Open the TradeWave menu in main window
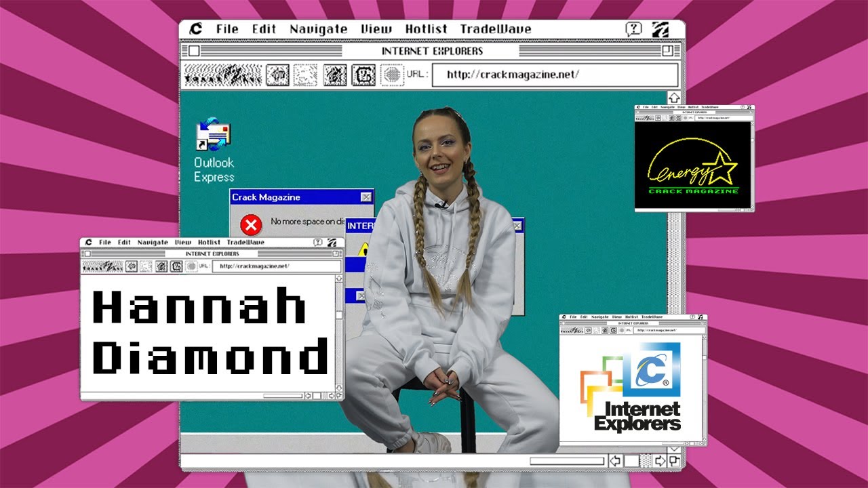This screenshot has width=868, height=488. tap(496, 29)
